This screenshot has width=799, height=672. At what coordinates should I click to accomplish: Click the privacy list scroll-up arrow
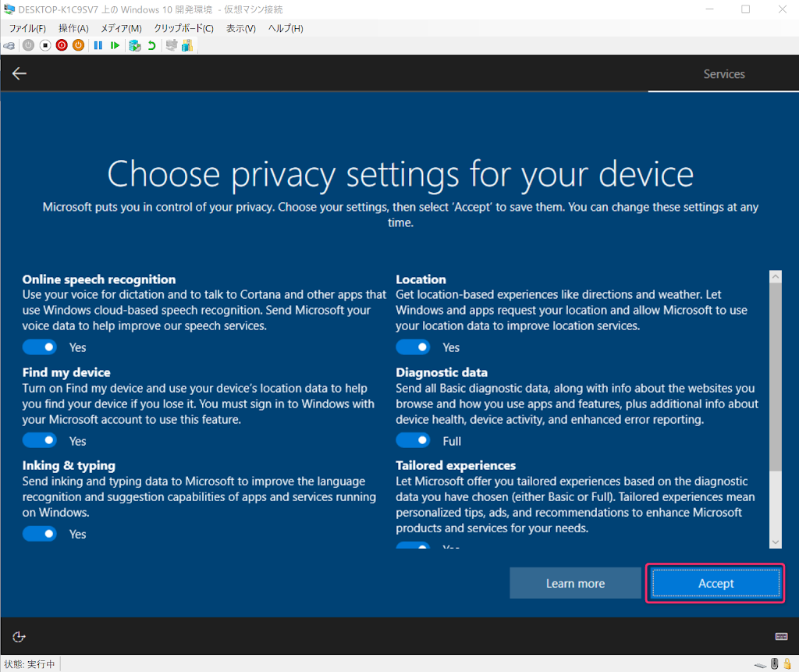[776, 277]
